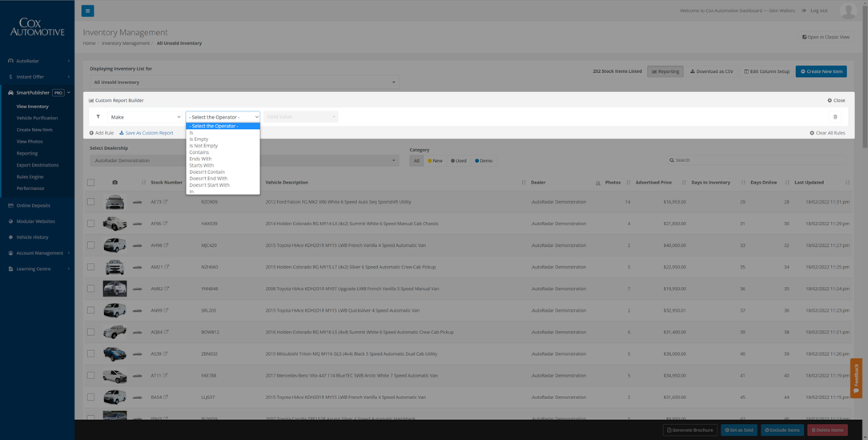Open Vehicle History in sidebar
The image size is (868, 440).
tap(37, 236)
